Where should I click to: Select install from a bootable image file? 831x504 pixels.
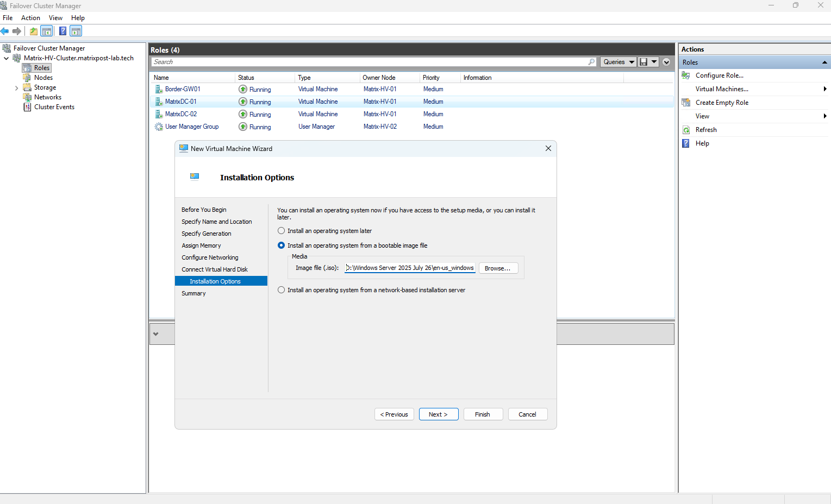point(281,245)
